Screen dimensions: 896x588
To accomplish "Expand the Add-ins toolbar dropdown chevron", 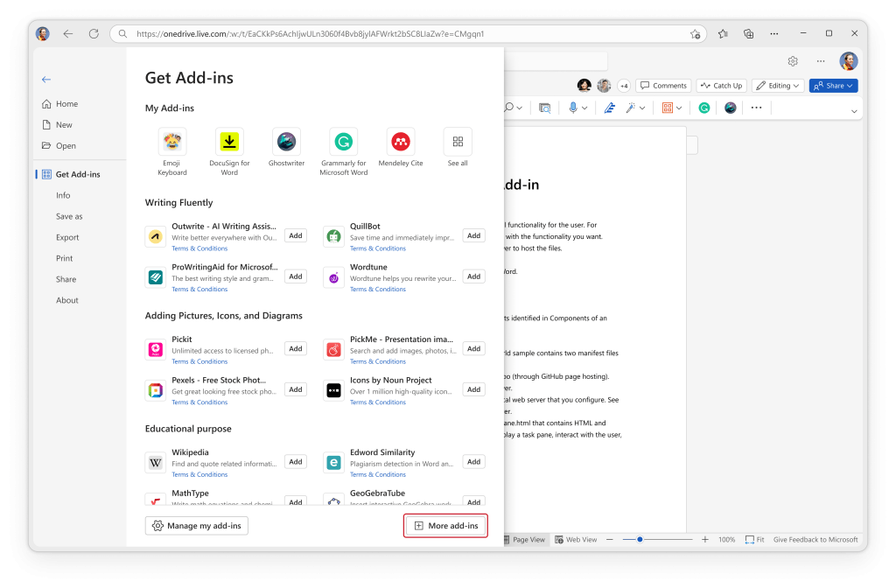I will [679, 108].
